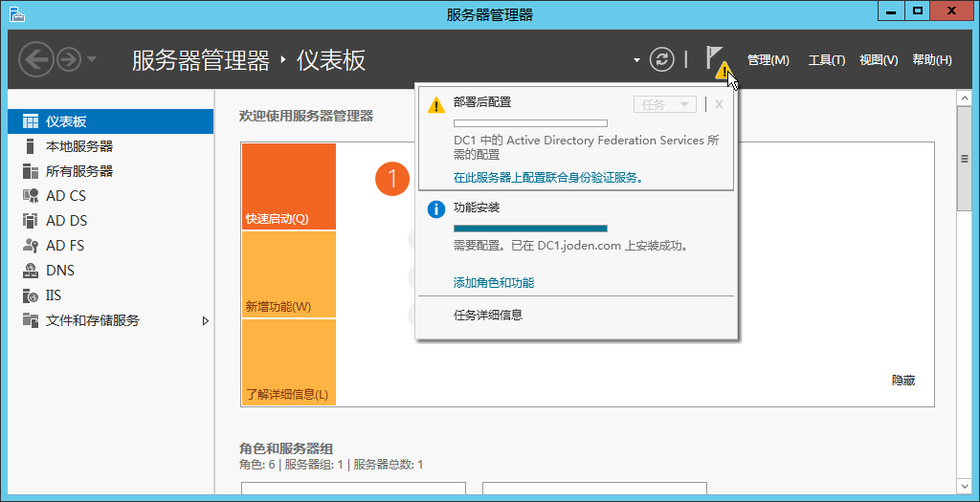Select the 快速启动(Q) tile

coord(289,186)
